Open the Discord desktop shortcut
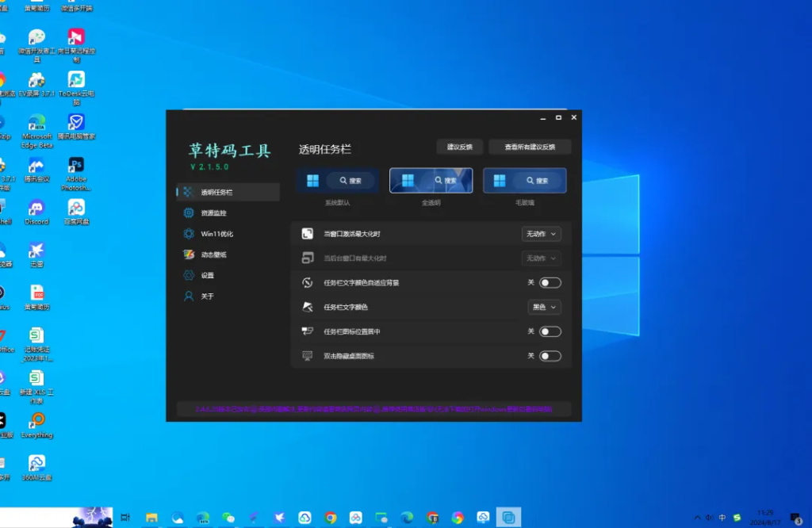The image size is (812, 528). pyautogui.click(x=36, y=212)
